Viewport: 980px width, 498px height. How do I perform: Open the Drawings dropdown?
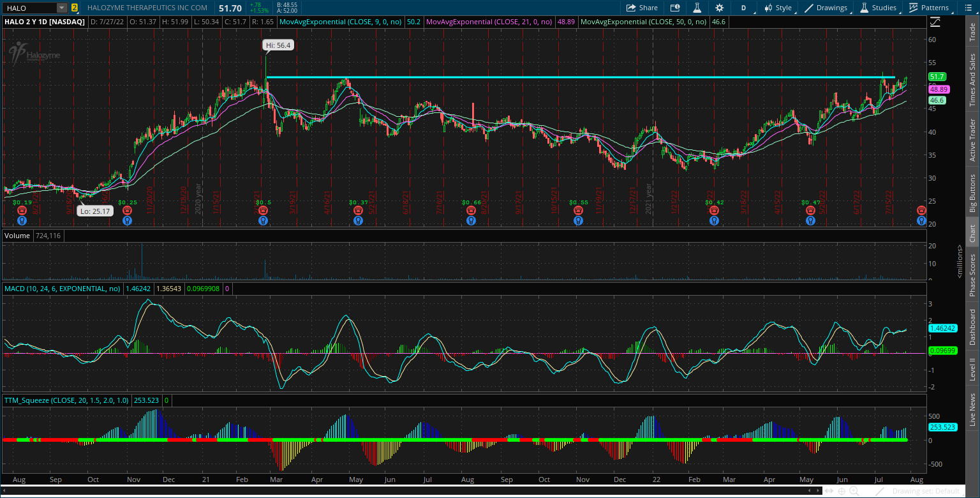[x=827, y=8]
